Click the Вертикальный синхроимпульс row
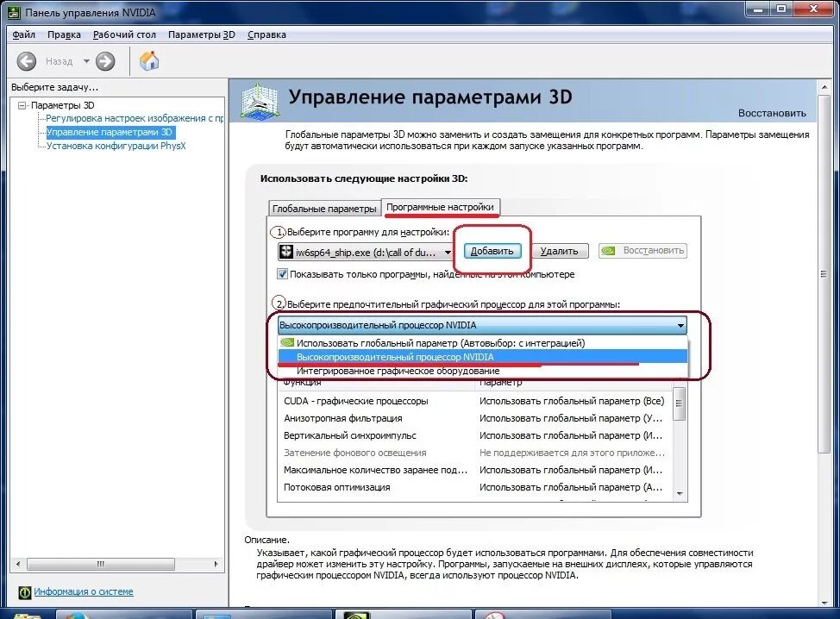The width and height of the screenshot is (840, 619). [x=474, y=435]
